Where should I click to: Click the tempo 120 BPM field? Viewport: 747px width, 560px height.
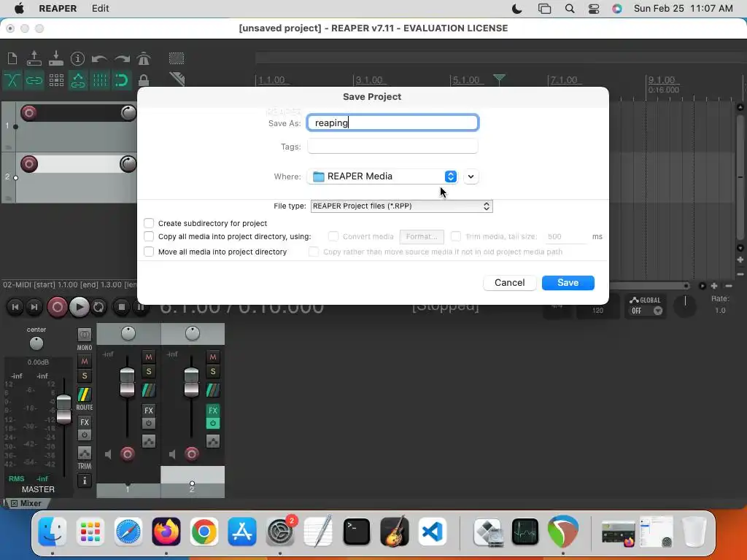coord(598,311)
